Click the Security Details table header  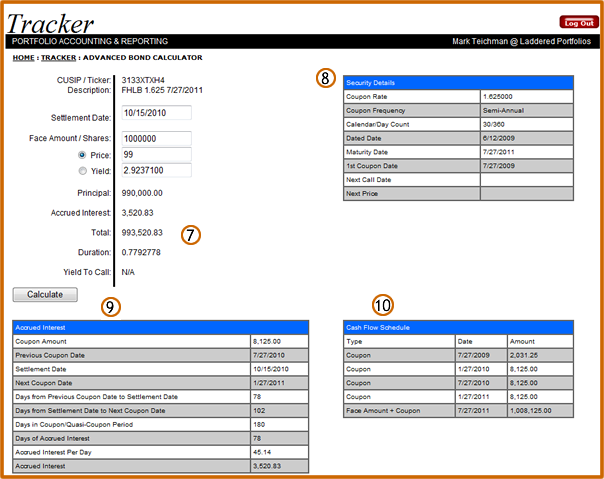458,83
